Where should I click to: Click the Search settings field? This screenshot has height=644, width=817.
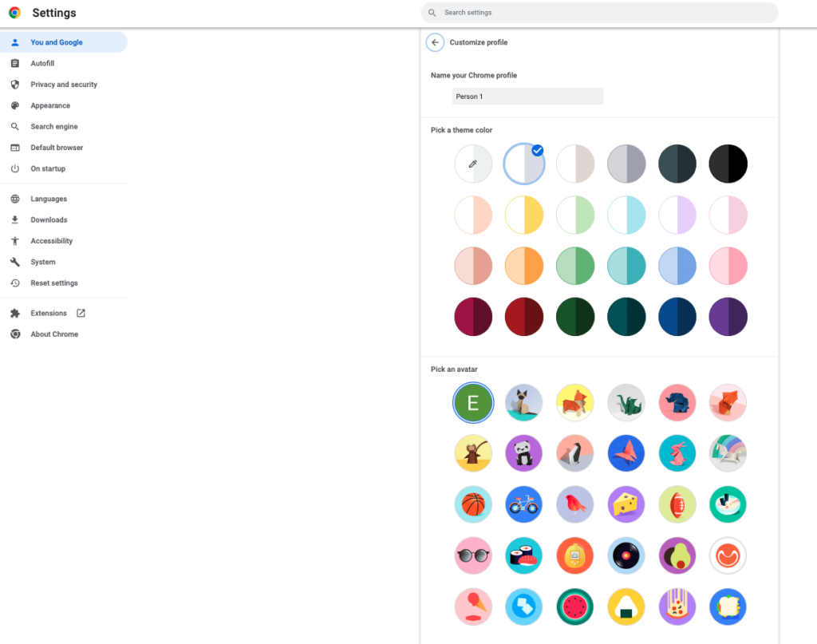pos(598,13)
